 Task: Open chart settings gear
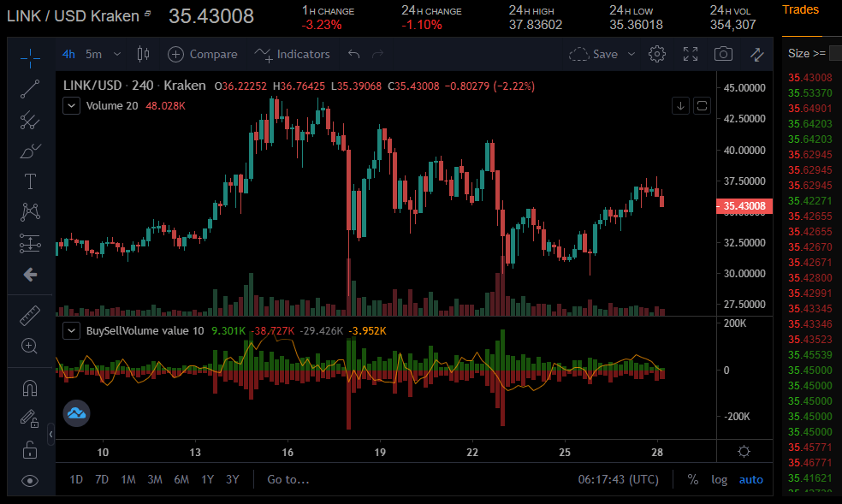coord(656,54)
